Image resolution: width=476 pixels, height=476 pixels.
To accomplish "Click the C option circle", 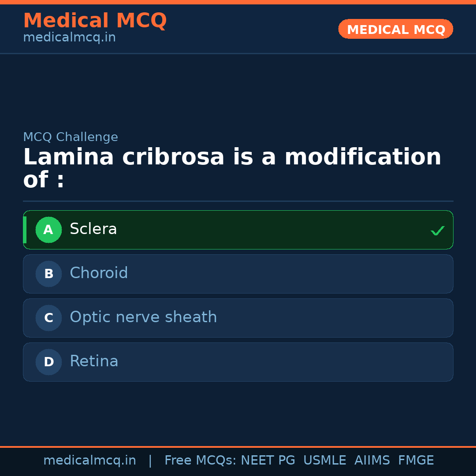I will coord(48,318).
